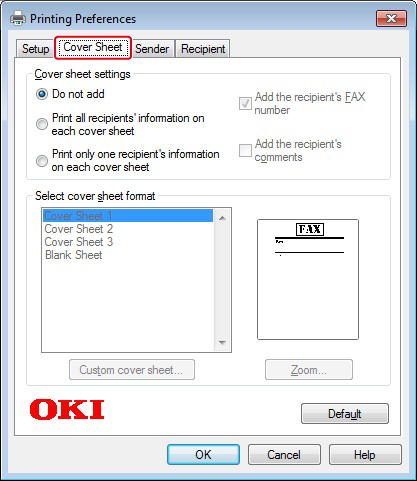
Task: Choose Print only one recipient's information option
Action: click(42, 161)
